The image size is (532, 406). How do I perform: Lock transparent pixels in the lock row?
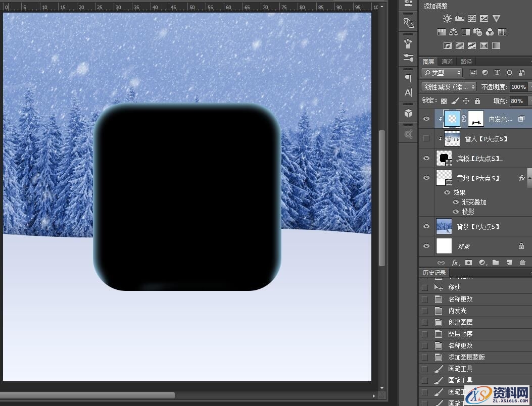pyautogui.click(x=444, y=101)
